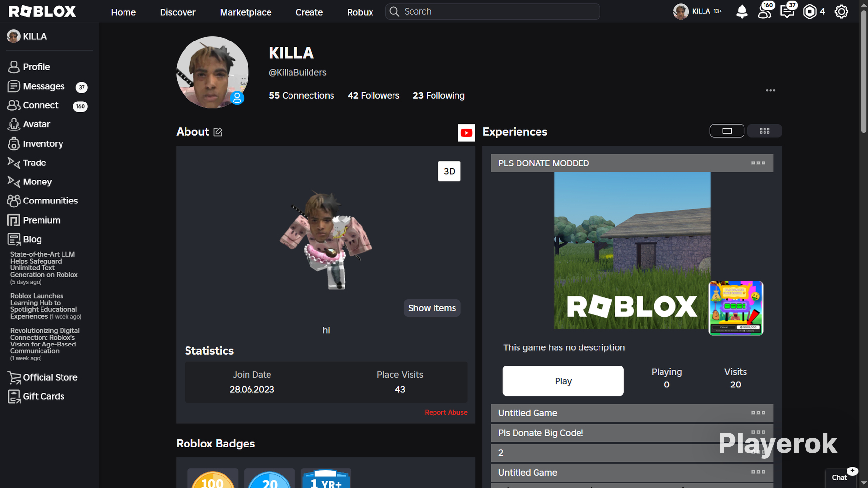Switch Experiences to slideshow view
The image size is (868, 488).
(x=727, y=131)
